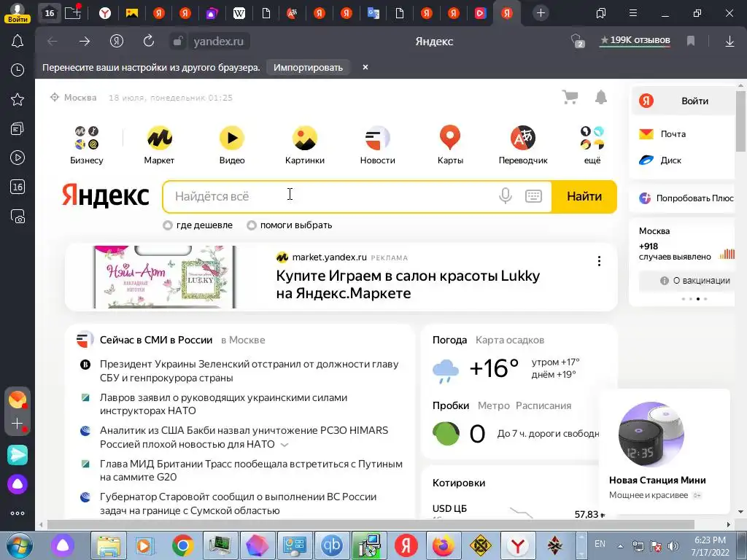Image resolution: width=747 pixels, height=560 pixels.
Task: Open the 'Карта осадков' tab
Action: [x=510, y=340]
